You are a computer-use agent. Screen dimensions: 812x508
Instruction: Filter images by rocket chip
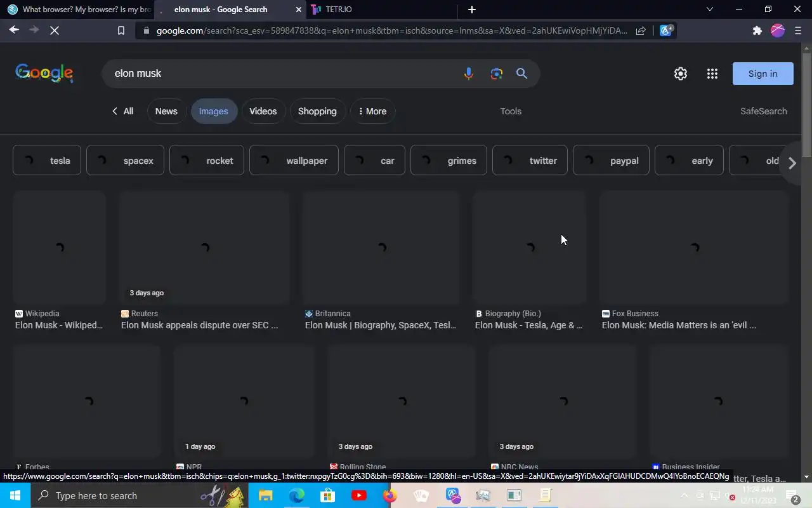[207, 161]
